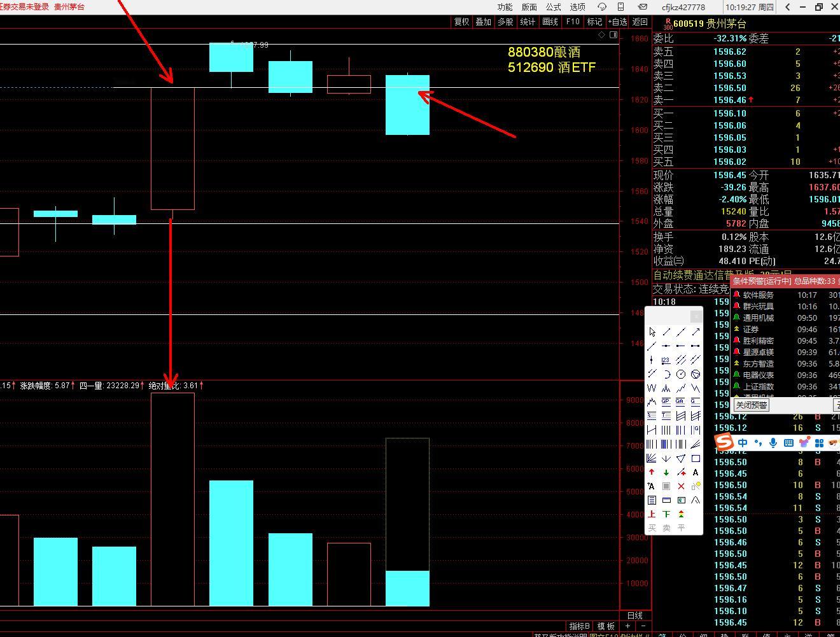840x637 pixels.
Task: Open the mail envelope icon in title bar
Action: [x=642, y=7]
